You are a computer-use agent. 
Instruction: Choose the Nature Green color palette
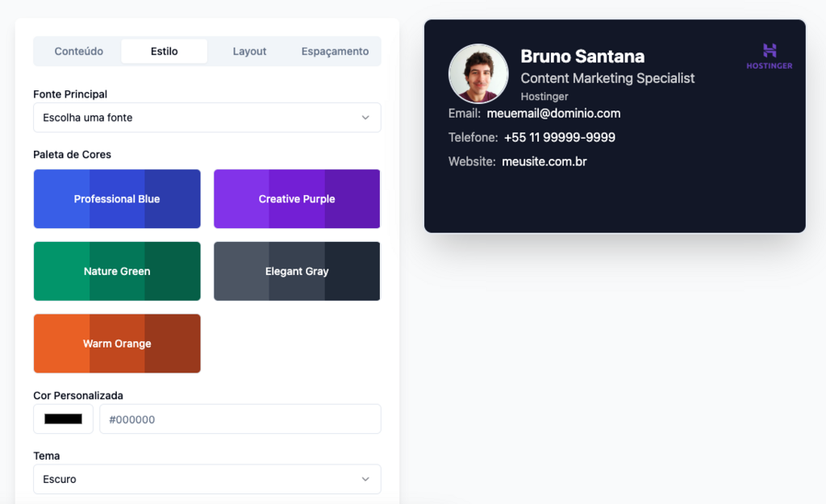coord(117,271)
